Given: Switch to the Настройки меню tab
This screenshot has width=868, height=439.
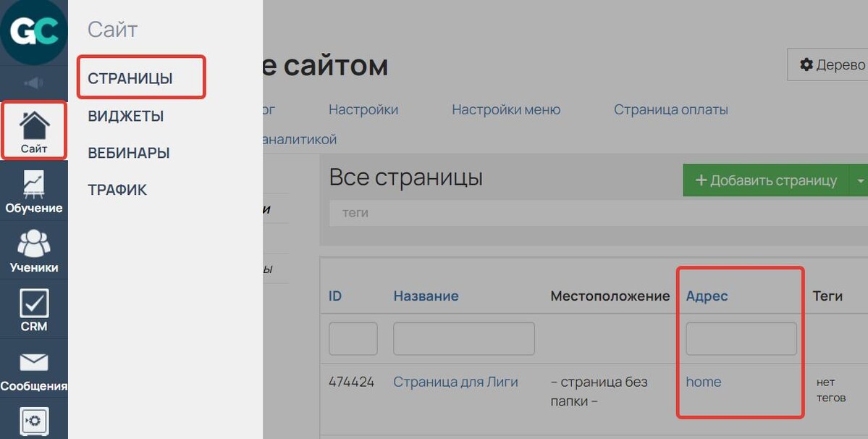Looking at the screenshot, I should (x=506, y=109).
